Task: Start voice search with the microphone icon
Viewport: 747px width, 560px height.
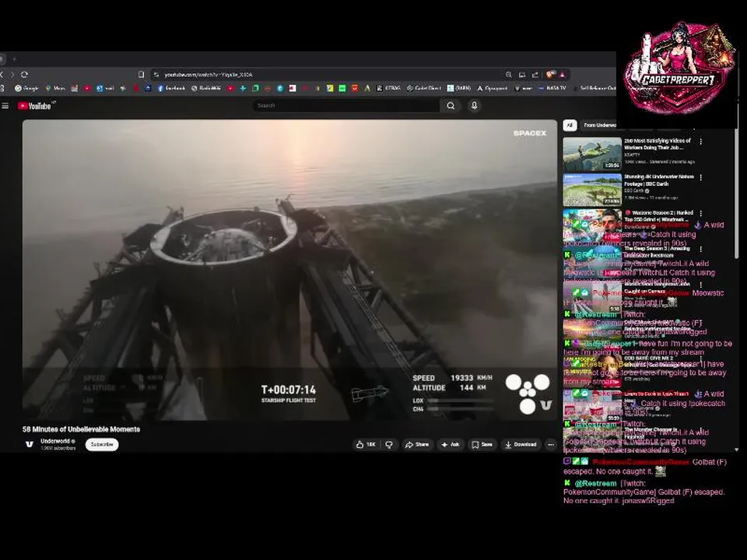Action: (x=474, y=106)
